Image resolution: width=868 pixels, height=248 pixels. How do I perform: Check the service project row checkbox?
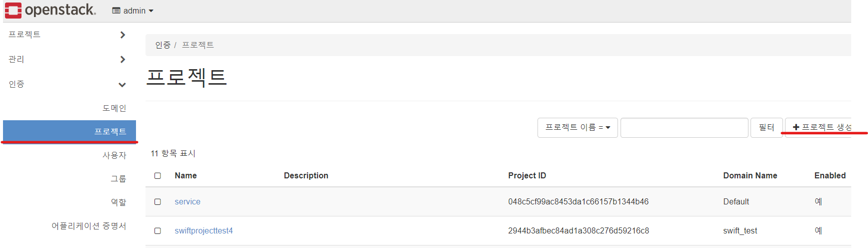tap(157, 202)
